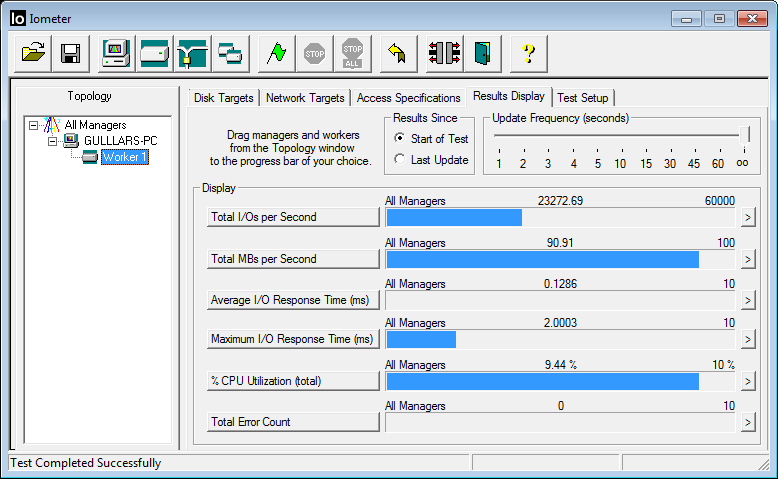
Task: Click the Total MBs per Second progress bar
Action: tap(560, 259)
